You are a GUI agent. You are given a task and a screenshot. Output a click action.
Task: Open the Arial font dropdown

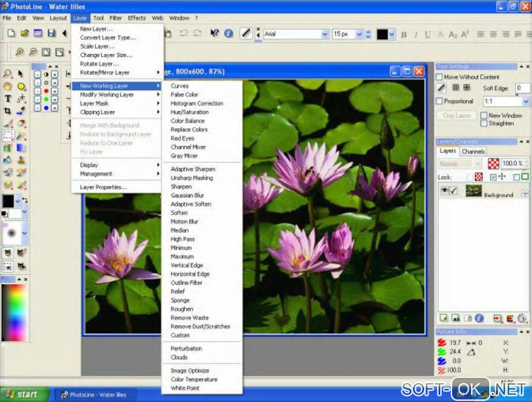[325, 34]
